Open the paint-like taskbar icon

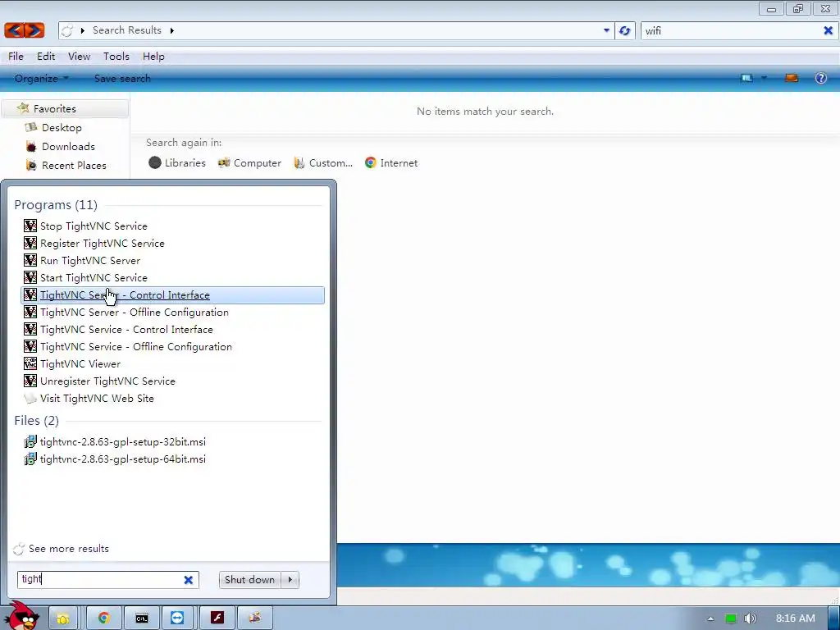click(x=254, y=619)
